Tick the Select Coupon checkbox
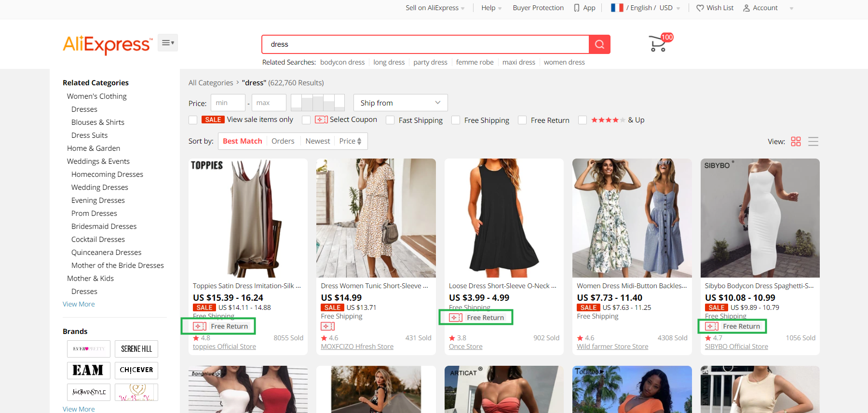This screenshot has height=413, width=868. pos(306,120)
